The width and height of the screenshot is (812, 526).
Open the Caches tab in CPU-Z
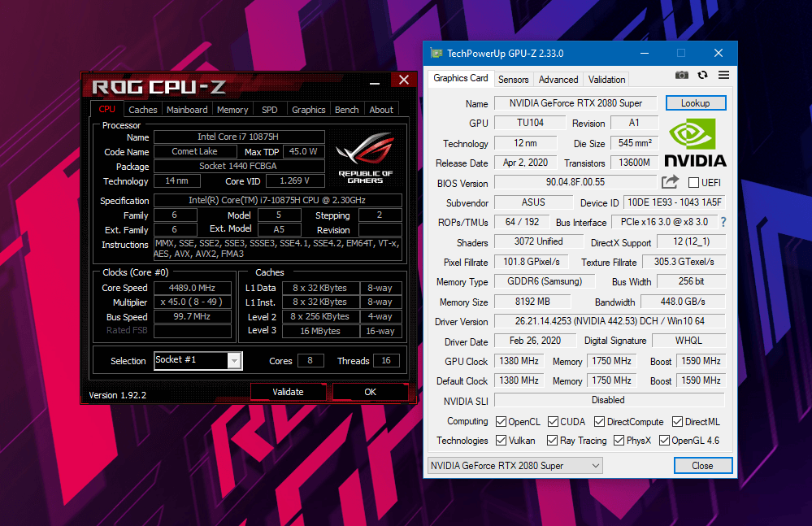pyautogui.click(x=142, y=109)
